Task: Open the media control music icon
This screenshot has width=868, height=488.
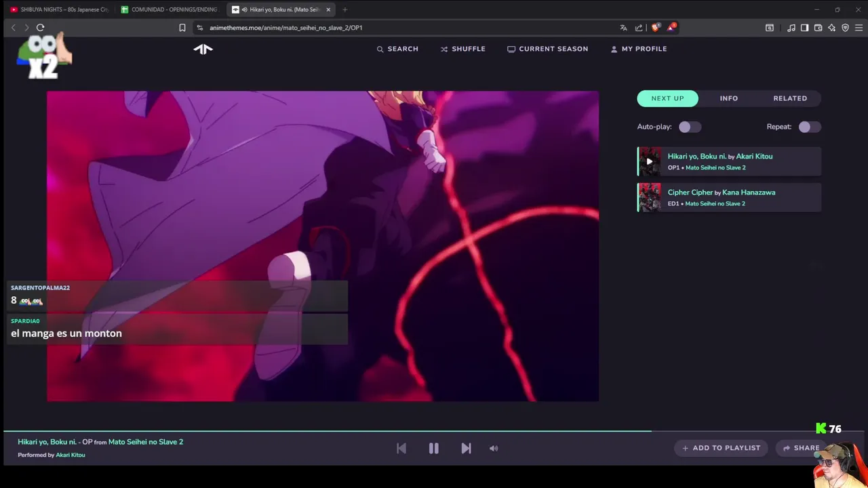Action: (x=791, y=28)
